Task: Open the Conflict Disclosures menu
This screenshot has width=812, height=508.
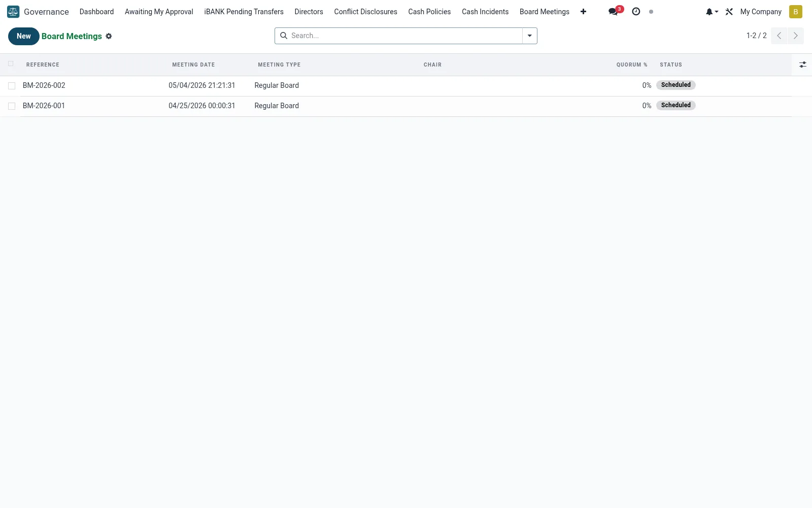Action: click(365, 12)
